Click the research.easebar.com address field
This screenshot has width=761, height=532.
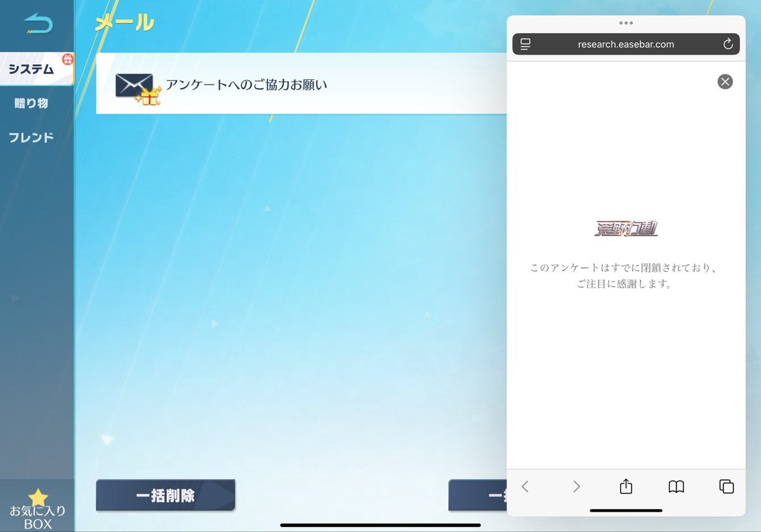pyautogui.click(x=626, y=44)
